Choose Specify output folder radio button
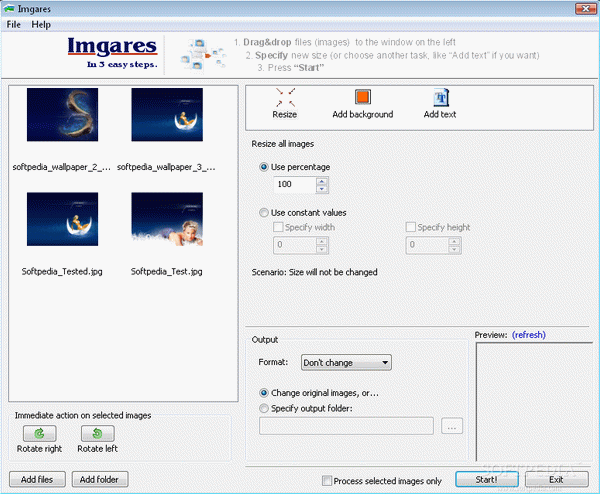The image size is (600, 494). 264,408
